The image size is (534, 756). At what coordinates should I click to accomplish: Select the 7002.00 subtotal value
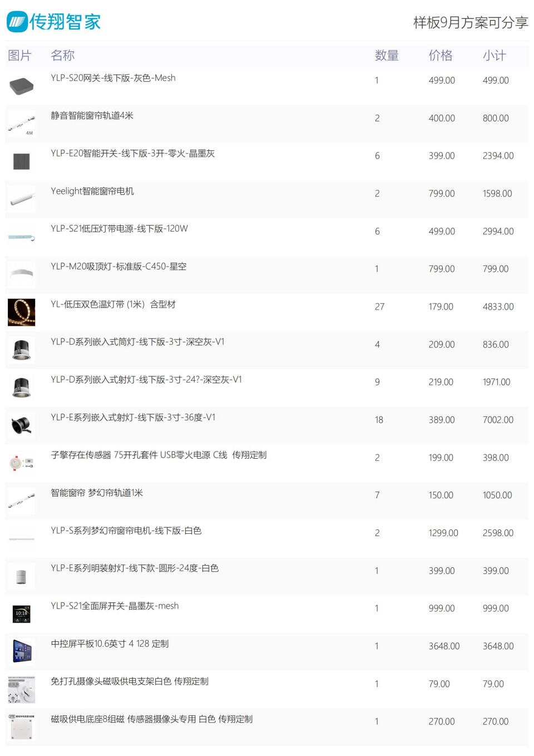(498, 420)
